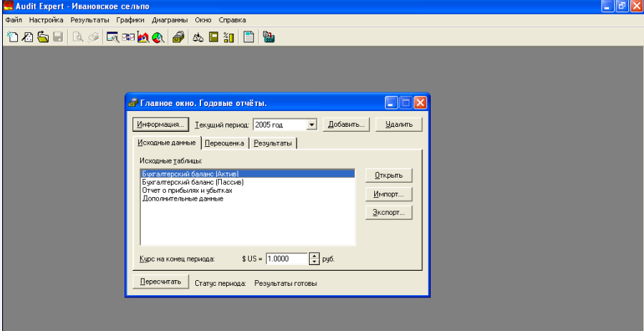The width and height of the screenshot is (644, 331).
Task: Open the Файл menu
Action: point(14,20)
